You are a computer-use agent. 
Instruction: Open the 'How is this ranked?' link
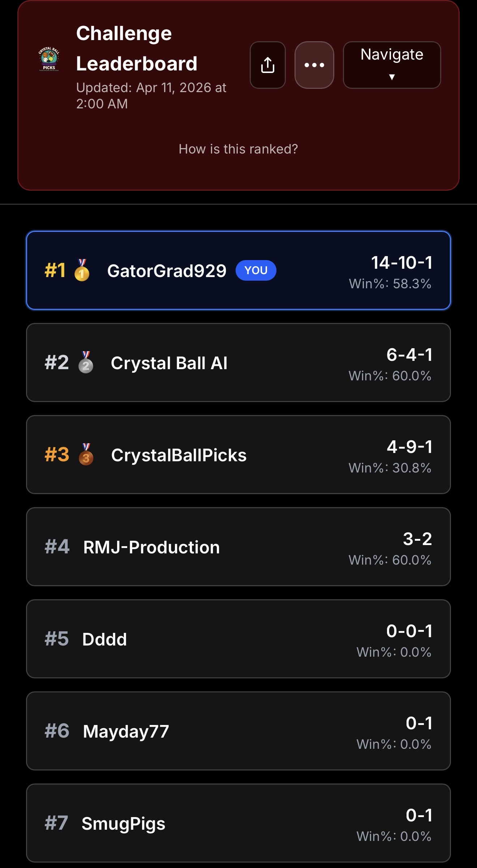click(238, 149)
